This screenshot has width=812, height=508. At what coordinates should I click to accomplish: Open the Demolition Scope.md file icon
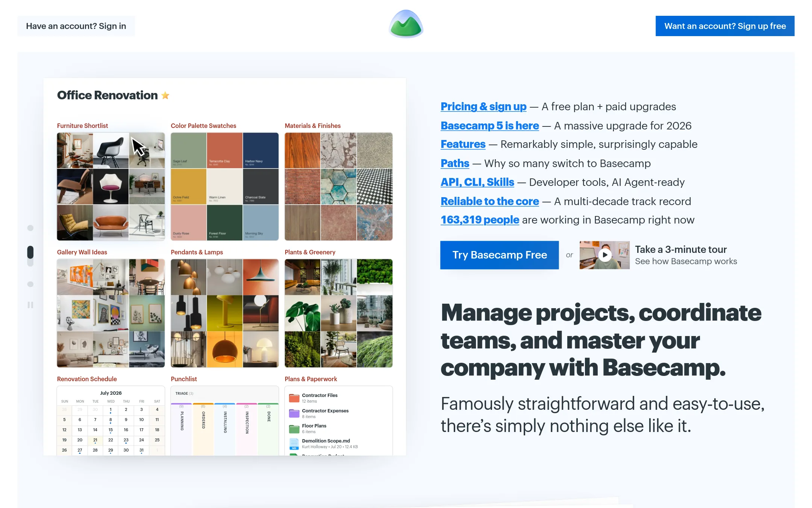point(294,444)
